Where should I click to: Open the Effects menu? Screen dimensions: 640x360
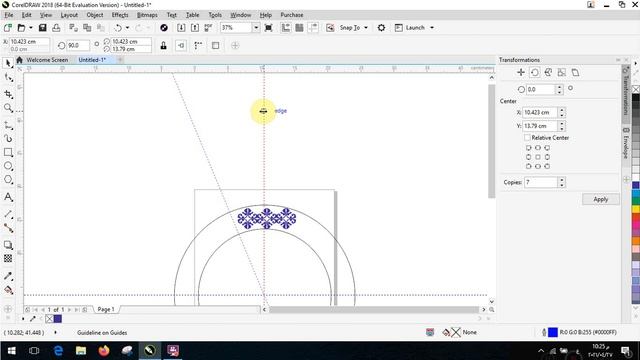tap(120, 15)
